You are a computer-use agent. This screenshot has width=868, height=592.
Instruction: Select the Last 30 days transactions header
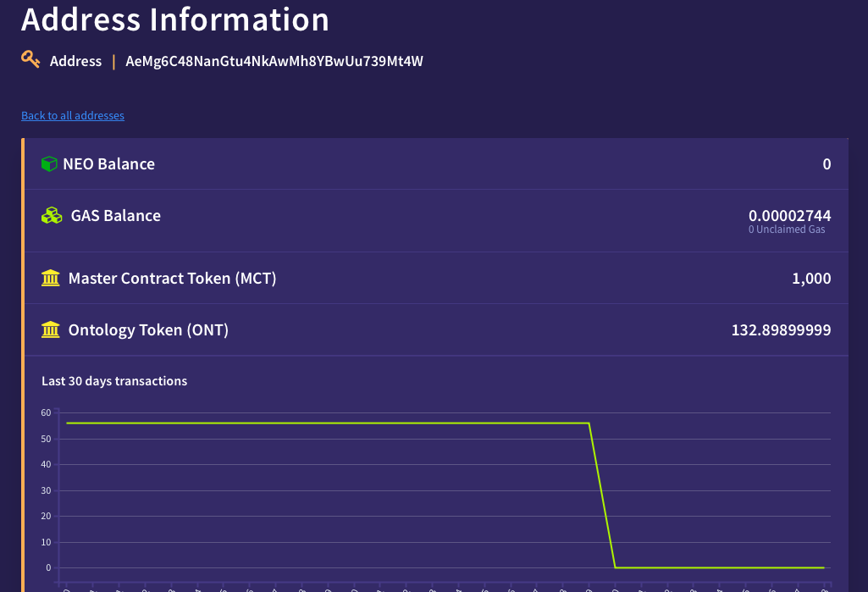[x=114, y=380]
